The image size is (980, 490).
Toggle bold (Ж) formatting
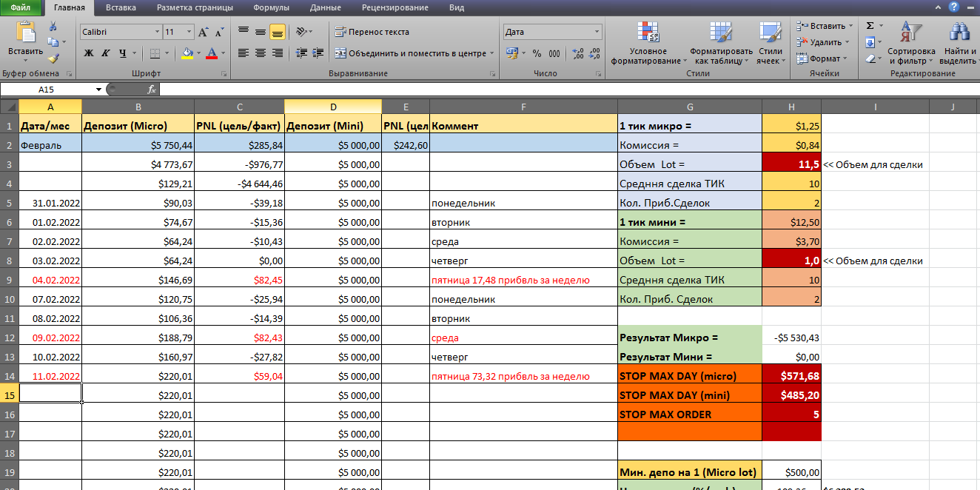pyautogui.click(x=89, y=53)
